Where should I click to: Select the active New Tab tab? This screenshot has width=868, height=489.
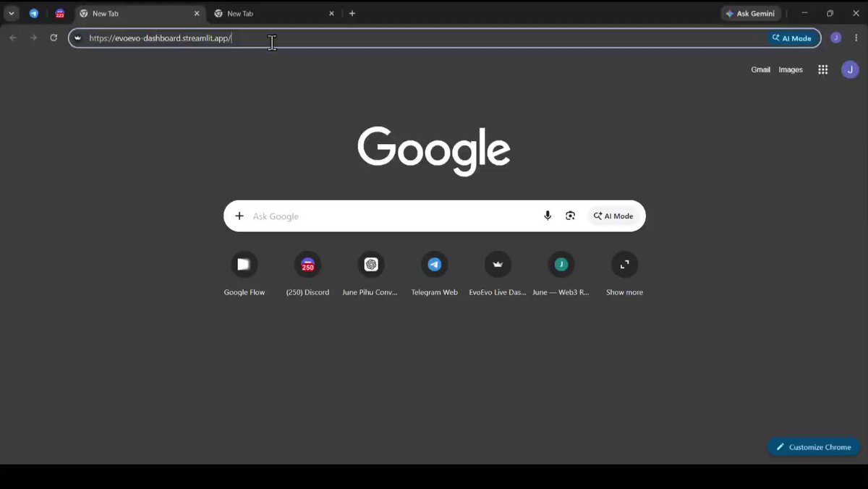tap(140, 14)
